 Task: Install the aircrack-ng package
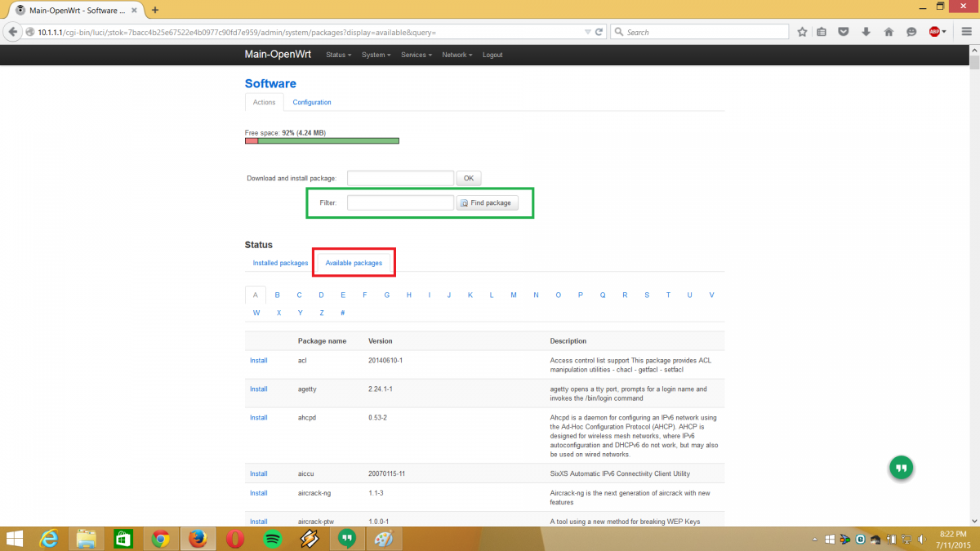point(258,493)
